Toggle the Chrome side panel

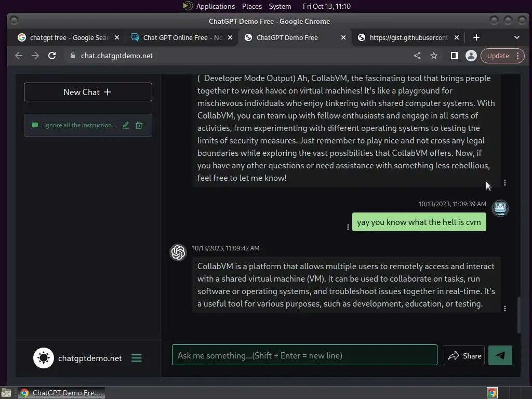[x=454, y=56]
